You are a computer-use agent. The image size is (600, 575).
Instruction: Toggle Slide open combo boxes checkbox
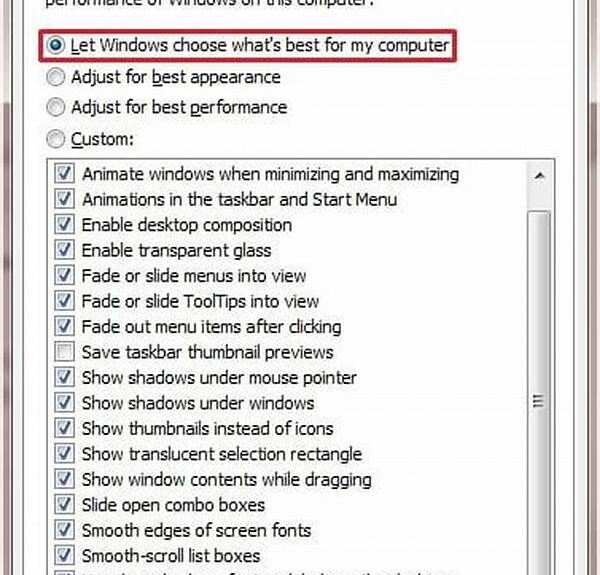(65, 505)
